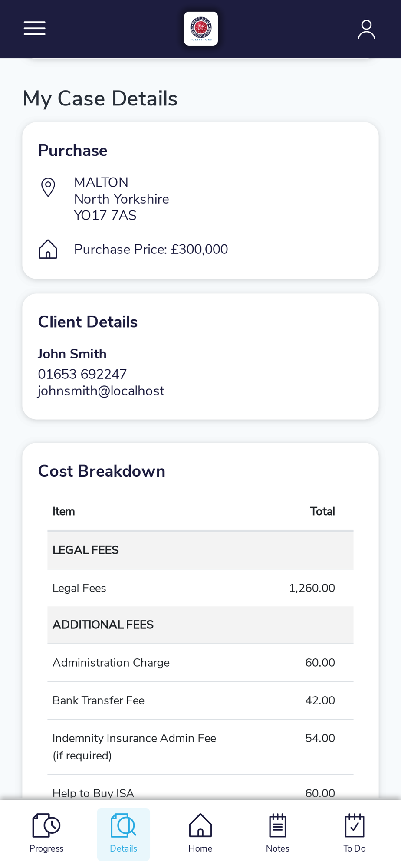Select the Bank Transfer Fee row
Image resolution: width=401 pixels, height=868 pixels.
[x=200, y=700]
